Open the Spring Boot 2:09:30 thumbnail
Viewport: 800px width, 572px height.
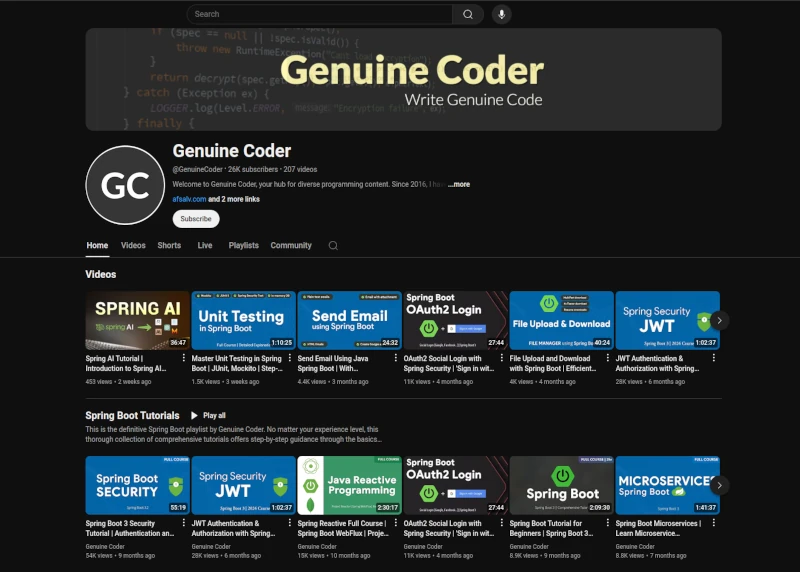coord(561,485)
